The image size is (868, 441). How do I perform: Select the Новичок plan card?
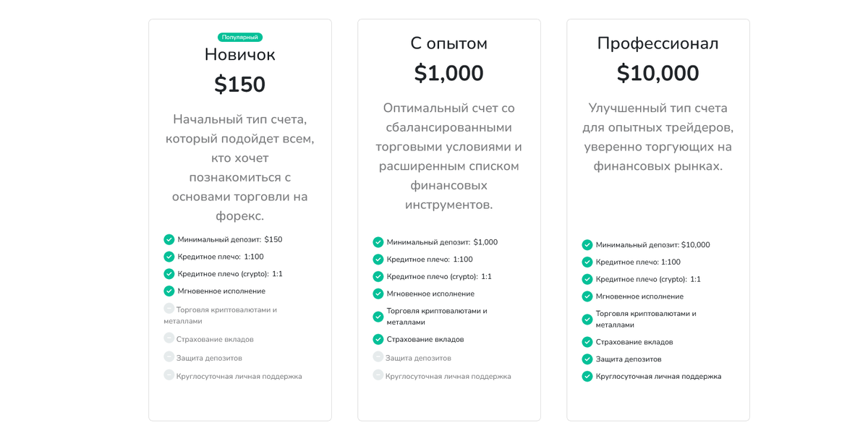tap(240, 217)
